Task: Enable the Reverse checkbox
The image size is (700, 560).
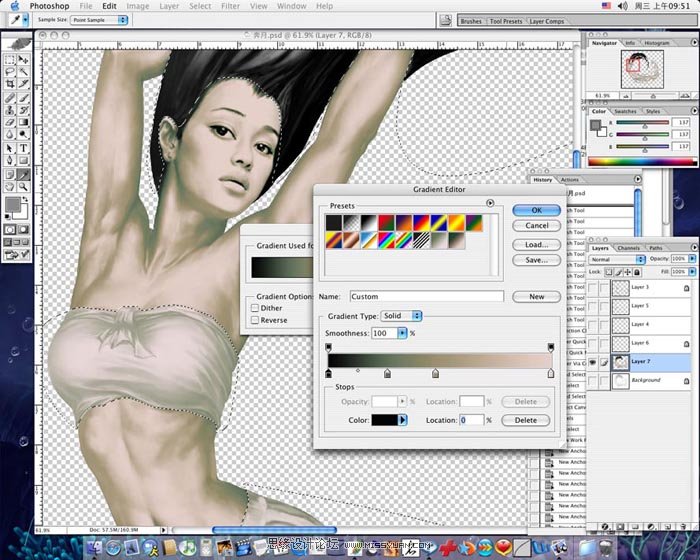Action: tap(255, 320)
